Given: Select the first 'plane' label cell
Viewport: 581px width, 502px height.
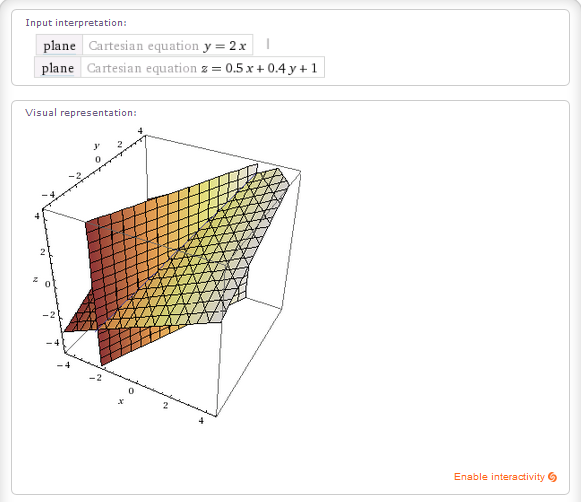Looking at the screenshot, I should pos(59,45).
